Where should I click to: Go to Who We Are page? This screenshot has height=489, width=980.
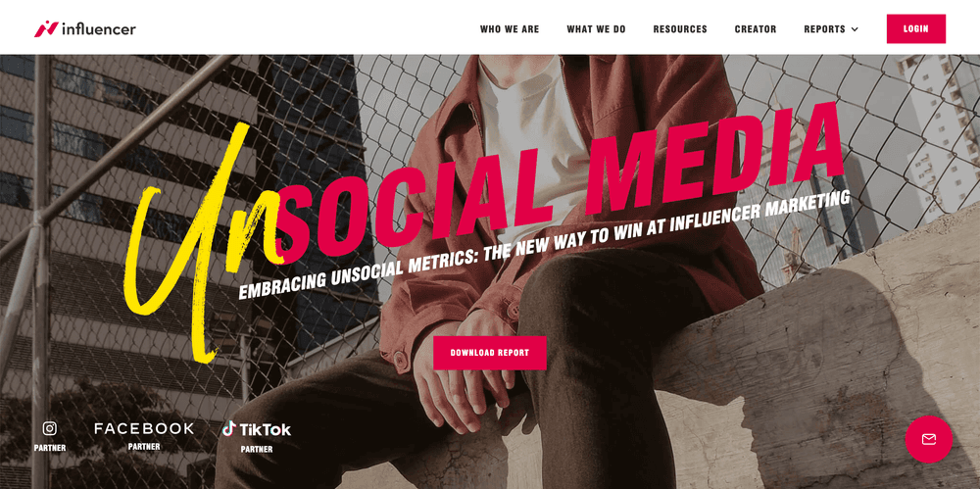point(510,29)
